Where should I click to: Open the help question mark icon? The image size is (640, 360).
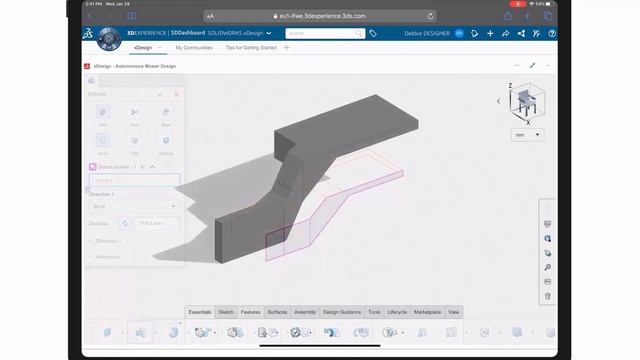pos(552,33)
